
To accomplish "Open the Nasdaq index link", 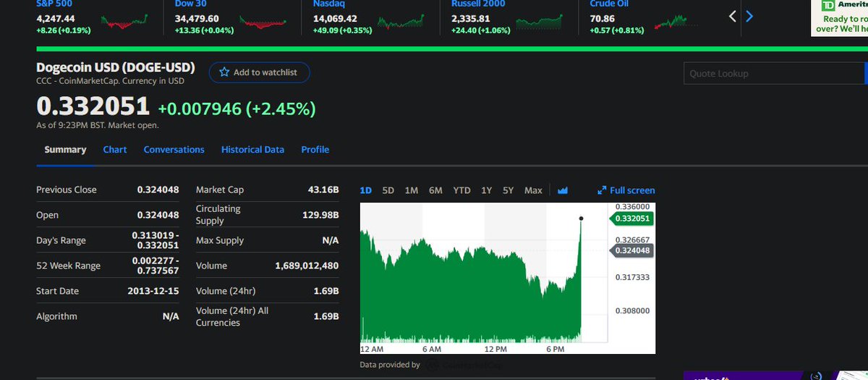I will click(x=329, y=4).
